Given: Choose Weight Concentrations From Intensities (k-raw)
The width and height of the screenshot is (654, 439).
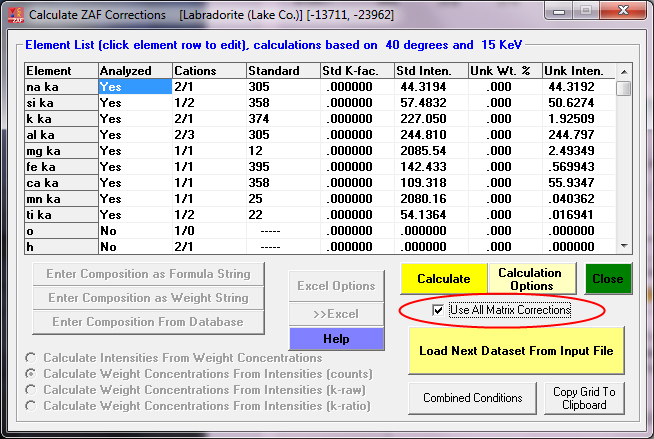Looking at the screenshot, I should [x=34, y=390].
